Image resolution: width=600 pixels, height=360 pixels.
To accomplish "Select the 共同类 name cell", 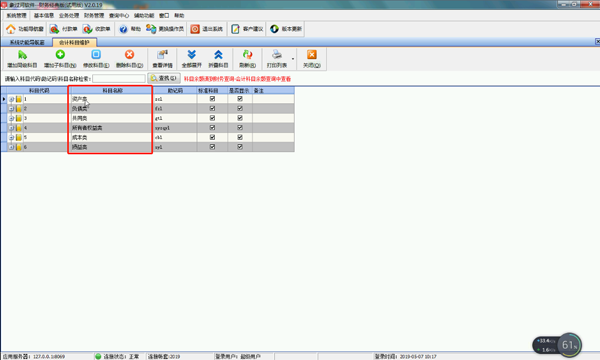I will (111, 118).
